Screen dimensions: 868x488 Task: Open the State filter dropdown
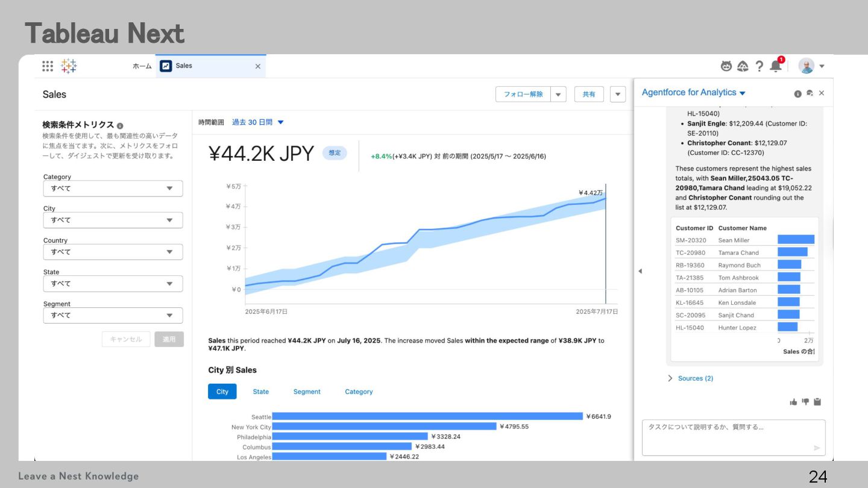[113, 284]
